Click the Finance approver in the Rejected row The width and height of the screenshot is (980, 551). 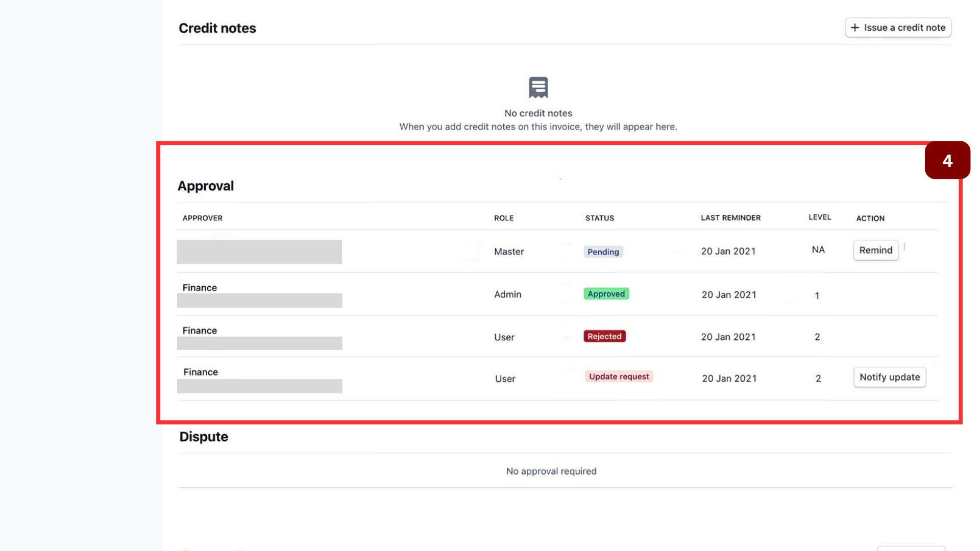(200, 331)
